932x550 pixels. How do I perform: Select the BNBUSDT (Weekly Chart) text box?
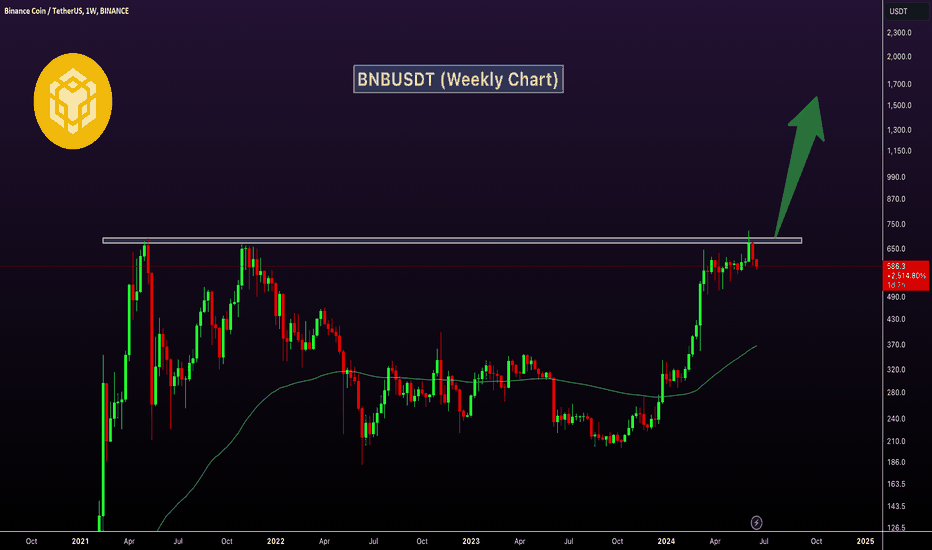(x=458, y=79)
